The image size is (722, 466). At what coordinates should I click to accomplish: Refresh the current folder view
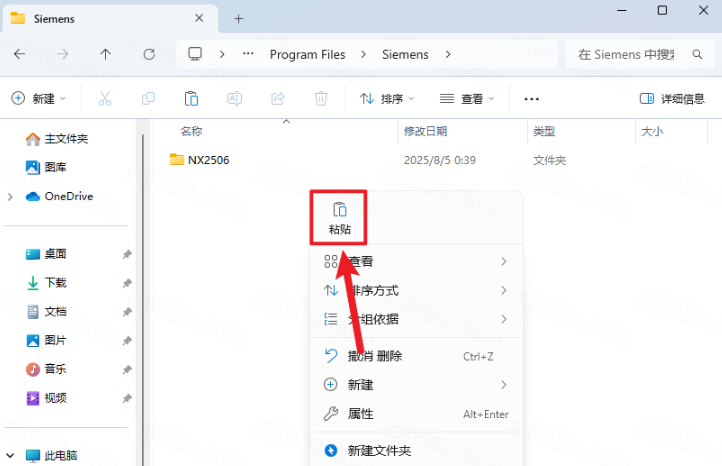[x=149, y=54]
